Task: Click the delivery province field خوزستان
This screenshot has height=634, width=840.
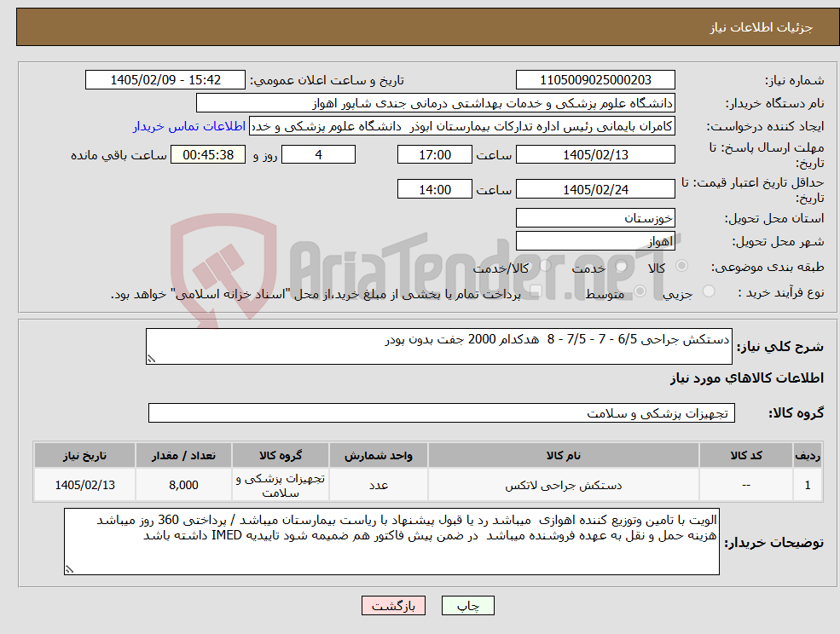Action: [595, 218]
